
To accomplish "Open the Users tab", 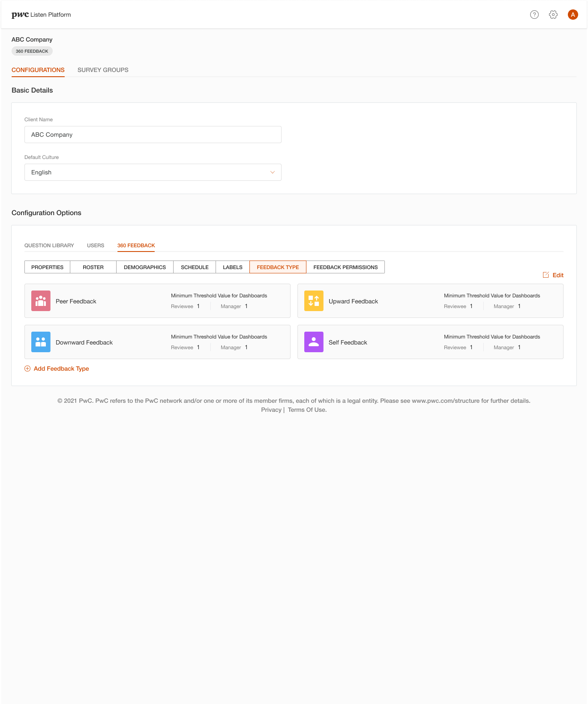I will click(x=96, y=246).
